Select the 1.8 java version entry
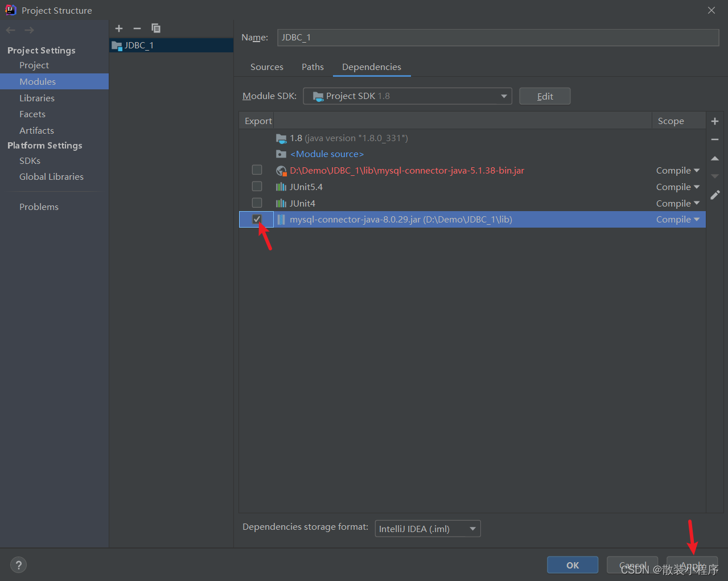Screen dimensions: 728x581 tap(349, 138)
